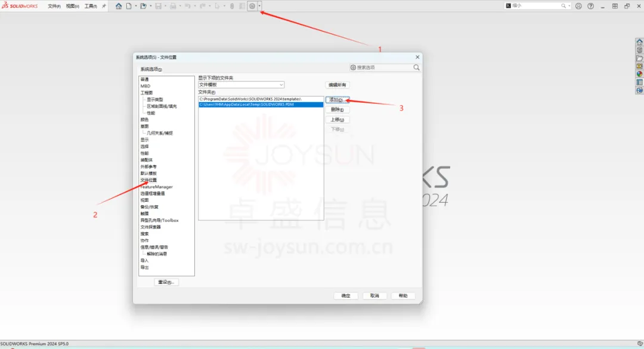Viewport: 644px width, 349px height.
Task: Open the Design Library task pane icon
Action: coord(639,50)
